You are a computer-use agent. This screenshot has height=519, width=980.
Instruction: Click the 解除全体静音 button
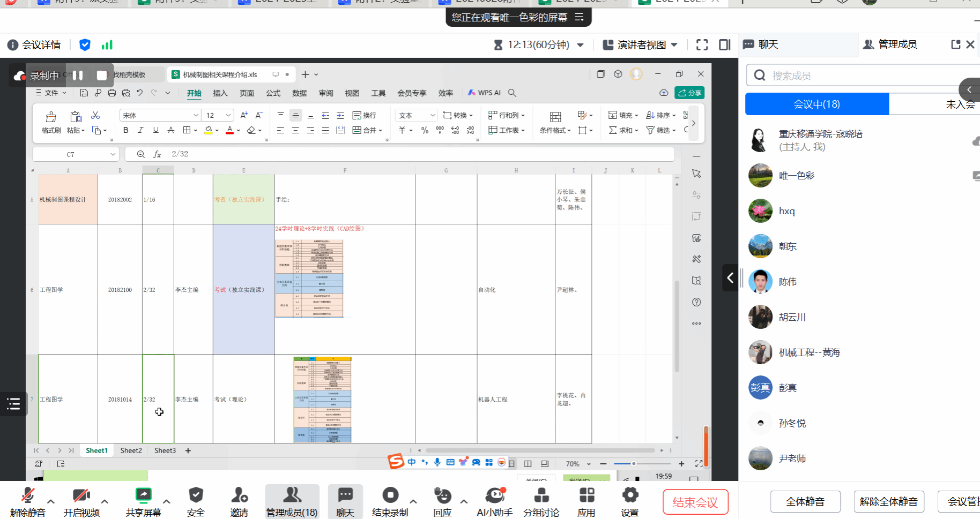pyautogui.click(x=888, y=502)
